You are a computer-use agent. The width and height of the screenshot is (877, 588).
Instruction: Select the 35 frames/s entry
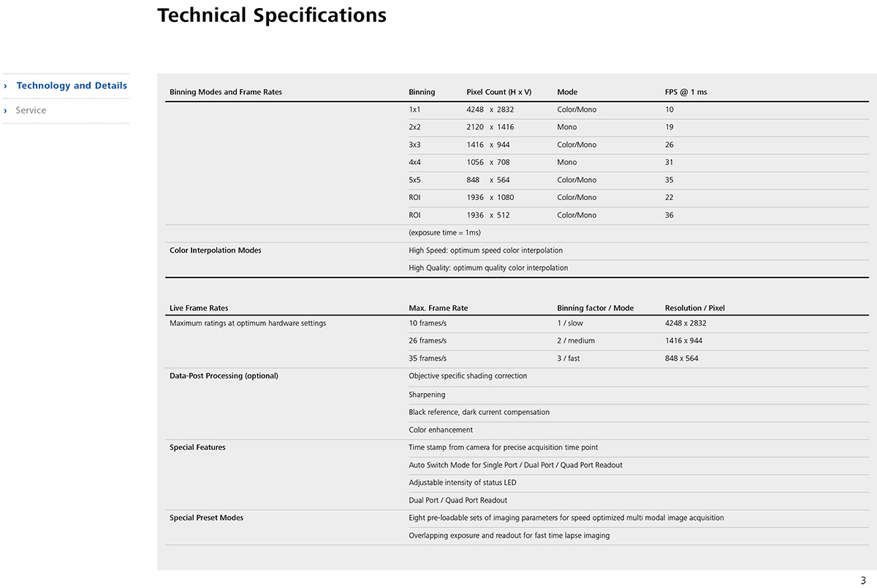[x=428, y=359]
